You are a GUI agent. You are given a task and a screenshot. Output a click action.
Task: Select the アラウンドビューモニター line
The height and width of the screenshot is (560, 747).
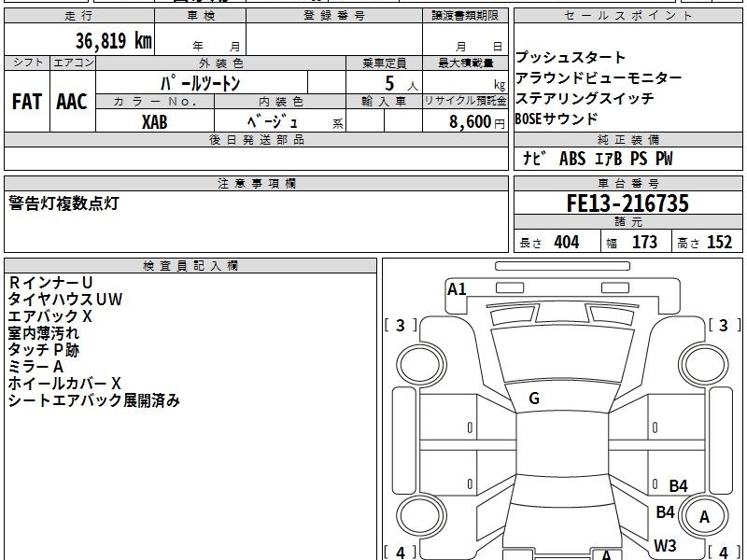[599, 77]
